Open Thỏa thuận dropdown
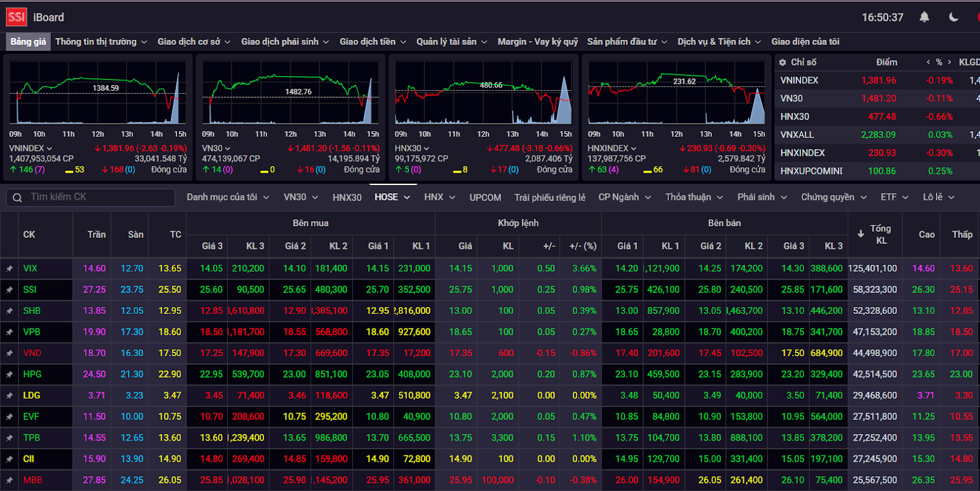The width and height of the screenshot is (980, 491). pos(694,197)
